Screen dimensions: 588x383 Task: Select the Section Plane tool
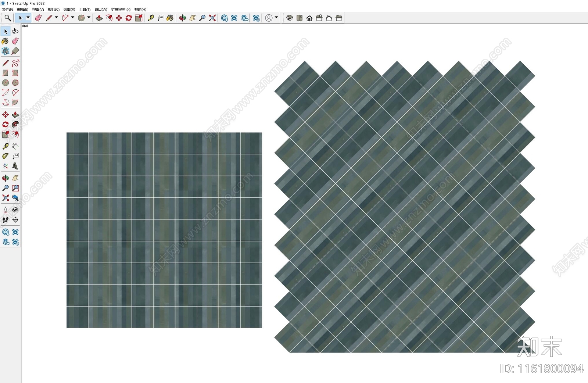tap(15, 220)
